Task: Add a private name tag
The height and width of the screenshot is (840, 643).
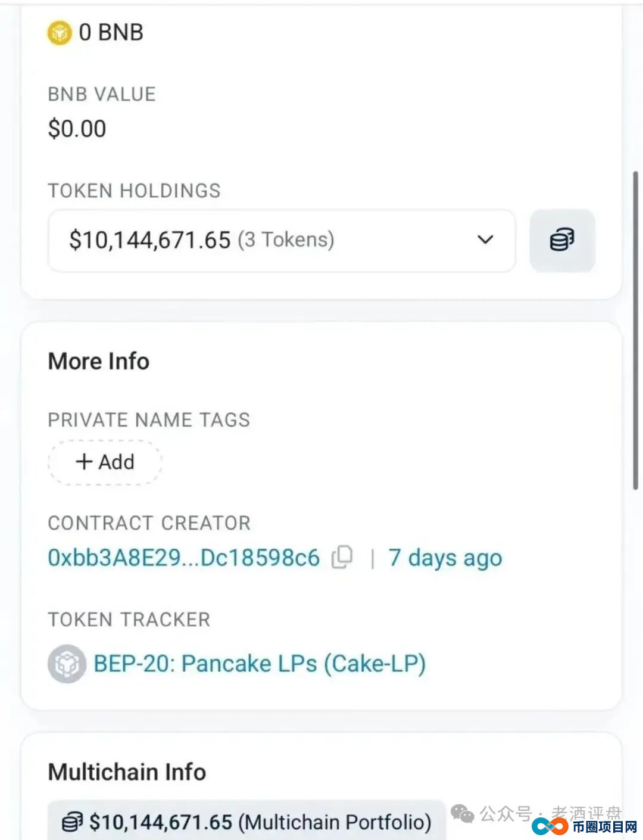Action: 105,462
